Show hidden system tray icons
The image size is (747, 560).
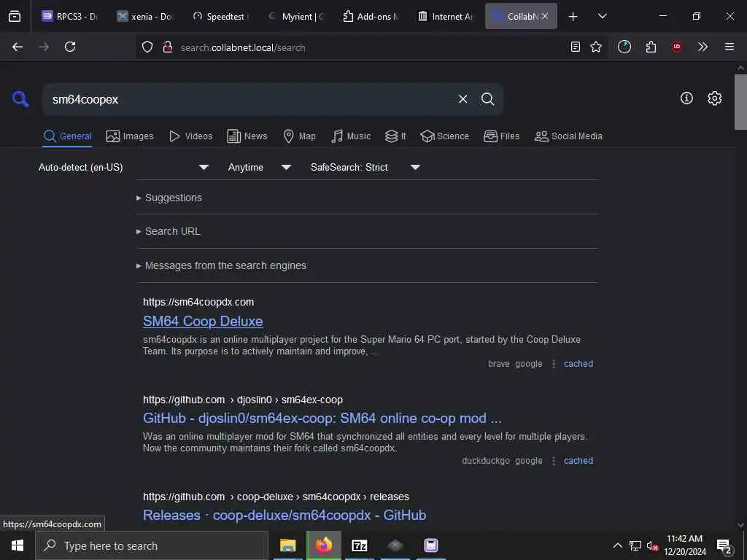(x=617, y=545)
